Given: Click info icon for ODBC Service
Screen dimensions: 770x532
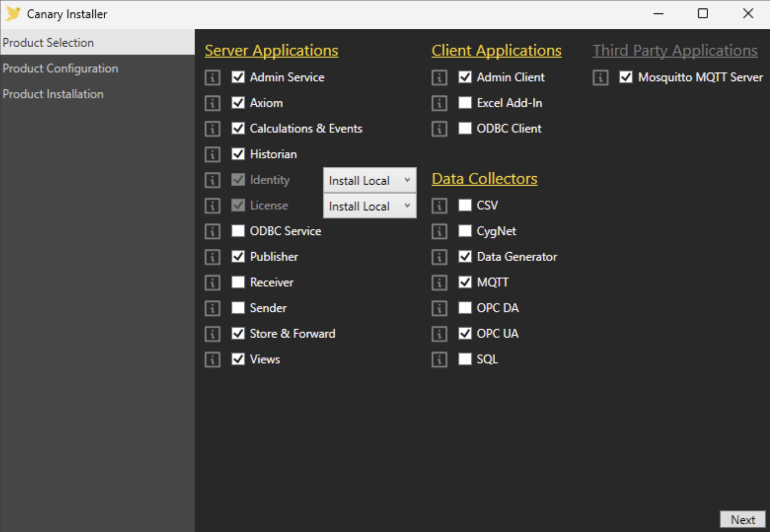Looking at the screenshot, I should point(212,231).
